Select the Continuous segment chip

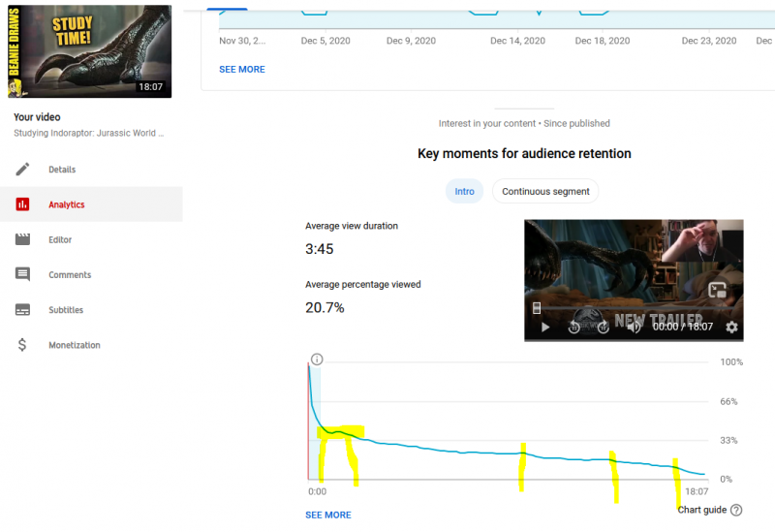(545, 191)
